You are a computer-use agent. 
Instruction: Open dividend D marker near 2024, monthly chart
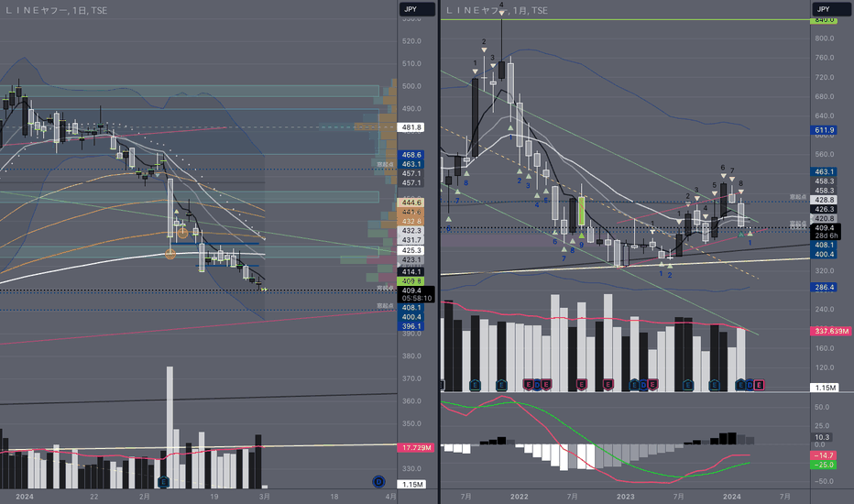pos(750,385)
